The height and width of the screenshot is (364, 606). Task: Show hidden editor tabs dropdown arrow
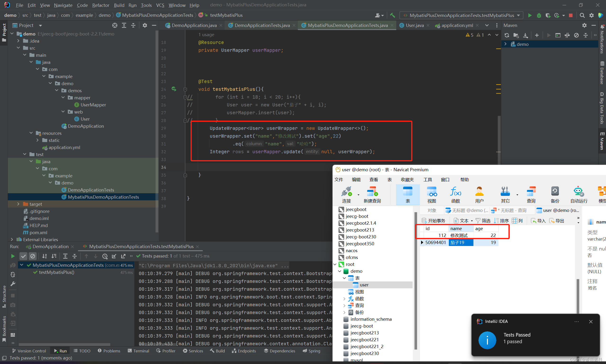tap(487, 25)
